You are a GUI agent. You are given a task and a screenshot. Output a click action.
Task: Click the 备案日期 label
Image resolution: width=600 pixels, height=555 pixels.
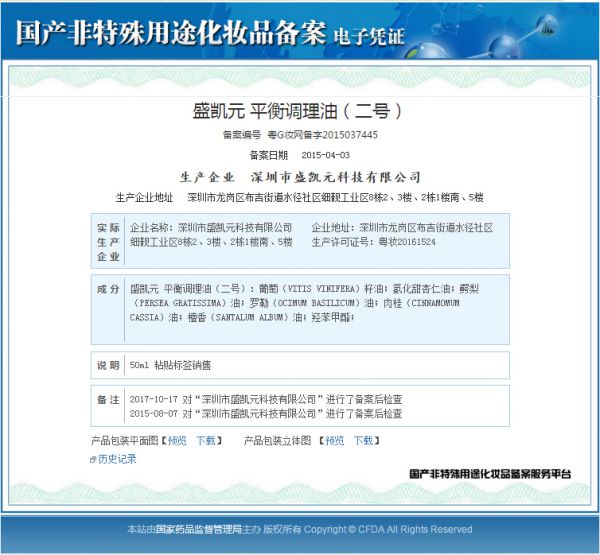[x=269, y=155]
